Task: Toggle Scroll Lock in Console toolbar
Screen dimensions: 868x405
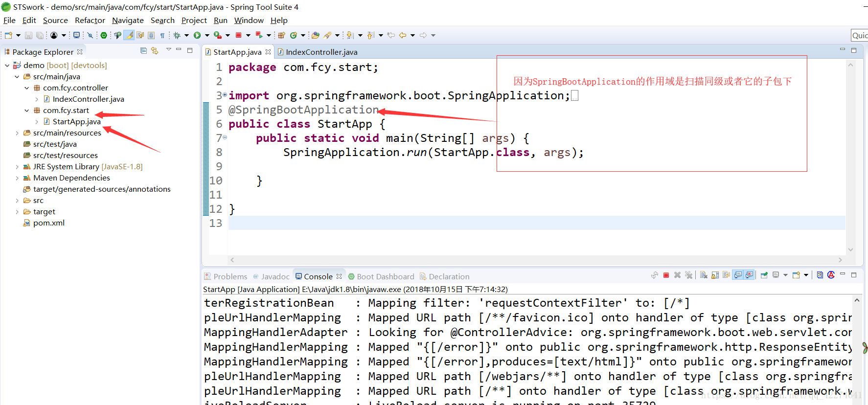Action: pyautogui.click(x=715, y=275)
